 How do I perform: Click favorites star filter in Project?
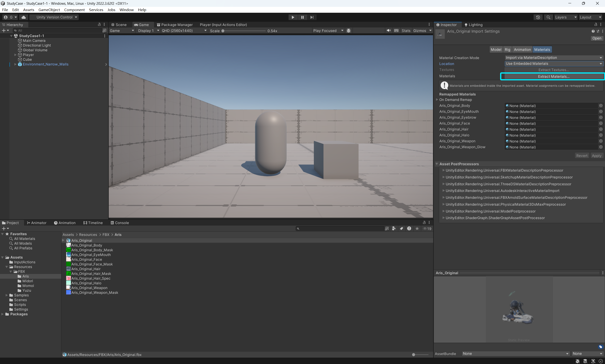click(417, 229)
